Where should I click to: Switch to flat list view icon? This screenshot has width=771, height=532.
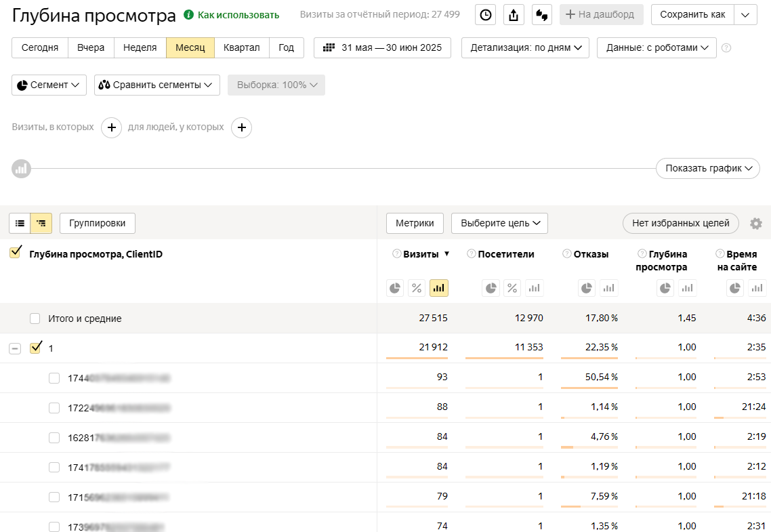[x=20, y=223]
